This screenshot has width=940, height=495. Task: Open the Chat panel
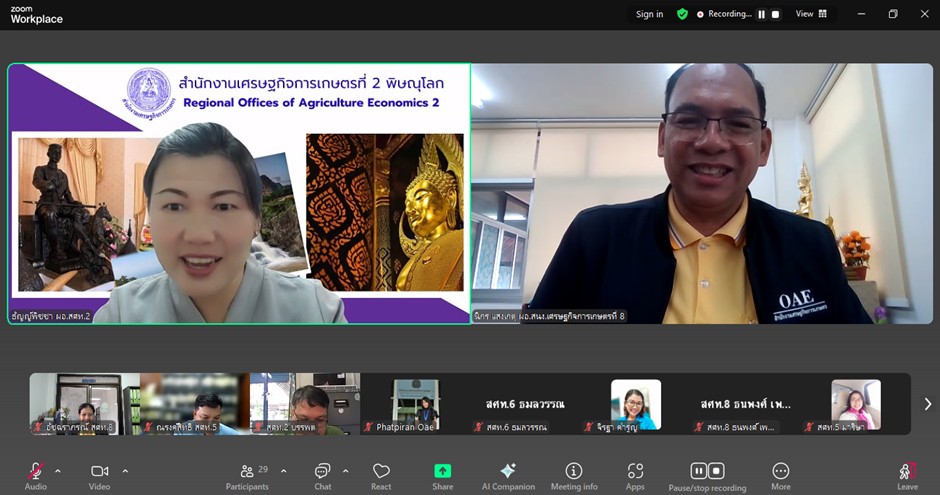(323, 474)
